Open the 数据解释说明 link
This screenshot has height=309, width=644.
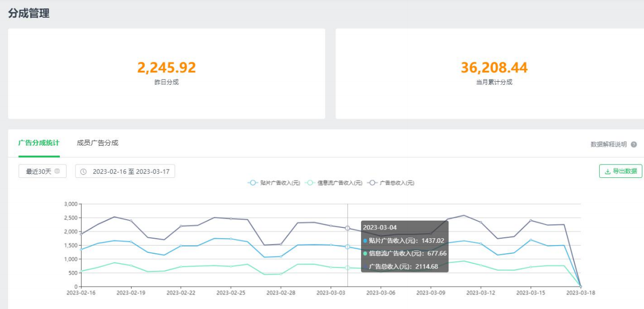point(609,145)
